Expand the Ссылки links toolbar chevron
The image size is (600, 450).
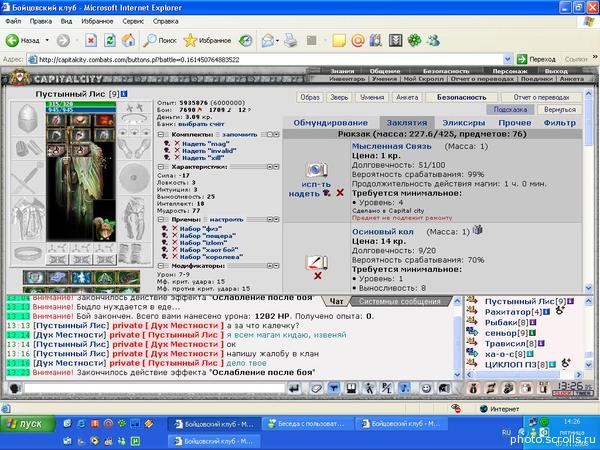pos(595,57)
